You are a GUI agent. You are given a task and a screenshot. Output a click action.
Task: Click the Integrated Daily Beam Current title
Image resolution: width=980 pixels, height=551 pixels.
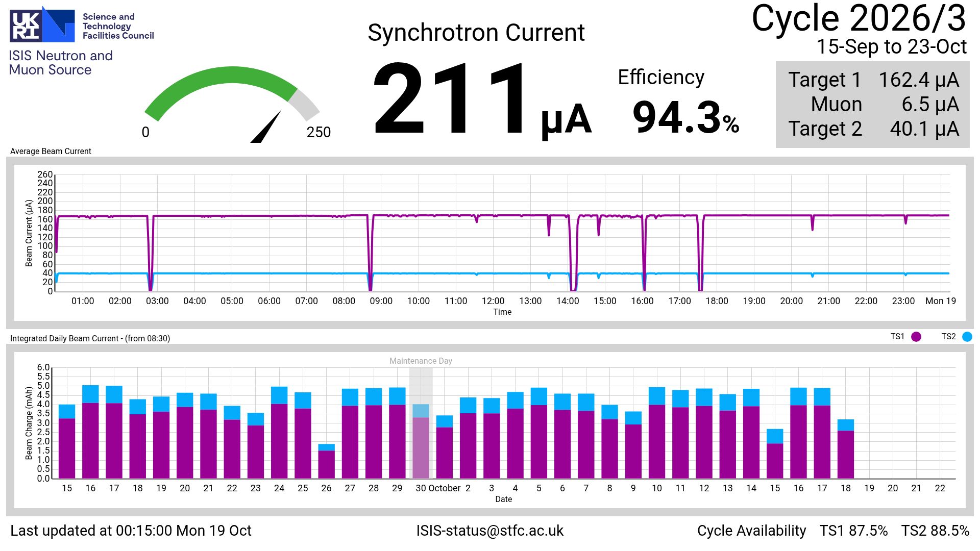[x=90, y=338]
